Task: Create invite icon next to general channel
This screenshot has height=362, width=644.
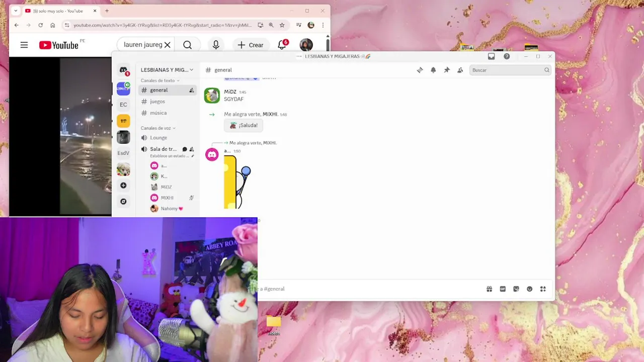Action: [x=191, y=90]
